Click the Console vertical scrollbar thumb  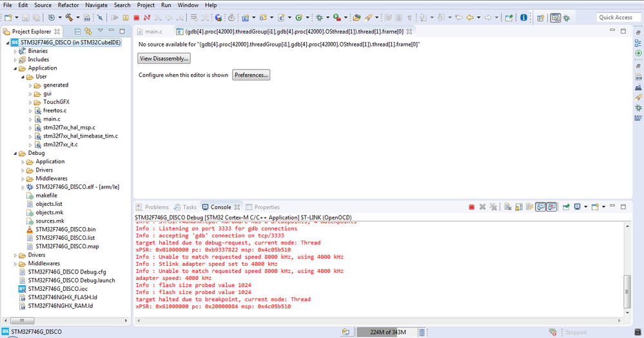[x=627, y=292]
